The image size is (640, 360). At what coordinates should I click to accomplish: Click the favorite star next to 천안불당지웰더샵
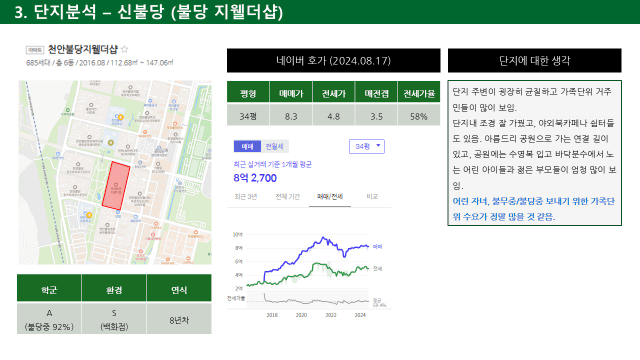125,49
